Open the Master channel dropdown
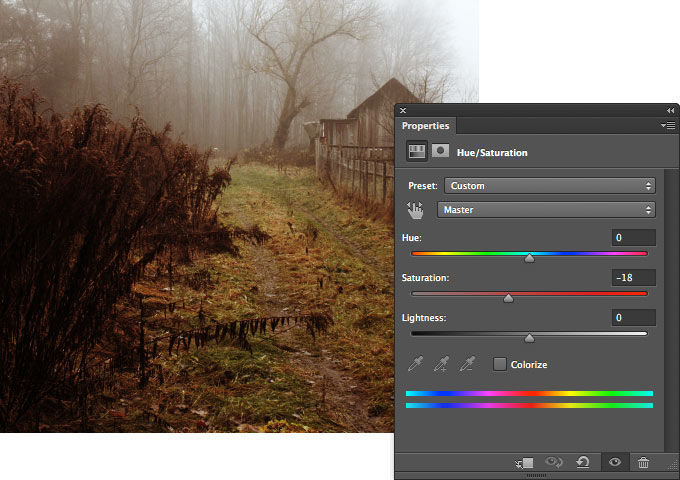The height and width of the screenshot is (480, 680). (546, 210)
